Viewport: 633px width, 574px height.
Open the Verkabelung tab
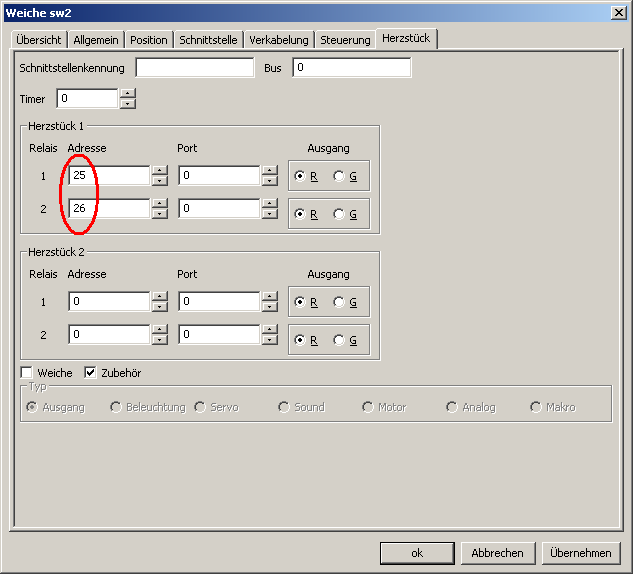pyautogui.click(x=279, y=40)
